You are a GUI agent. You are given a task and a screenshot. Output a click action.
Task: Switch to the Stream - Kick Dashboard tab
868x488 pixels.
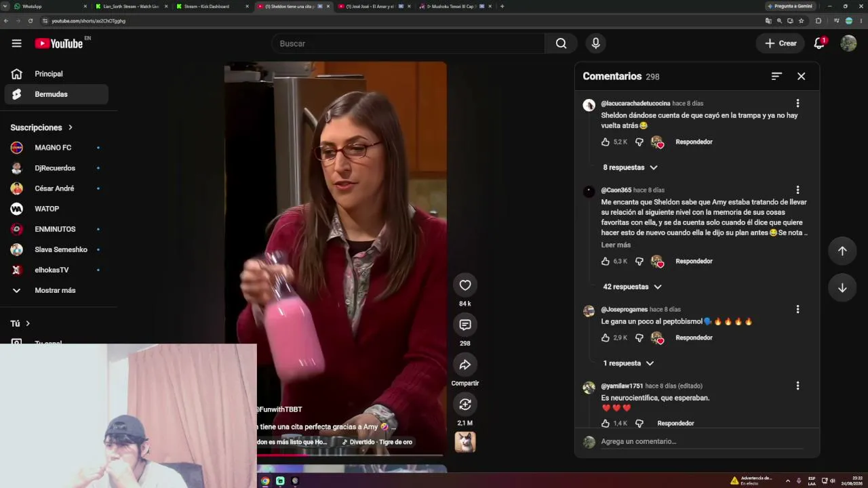pos(212,6)
